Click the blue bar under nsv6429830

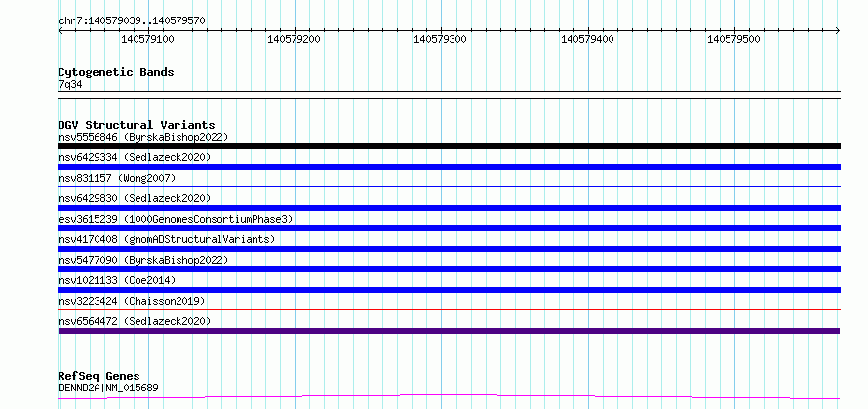(x=450, y=208)
